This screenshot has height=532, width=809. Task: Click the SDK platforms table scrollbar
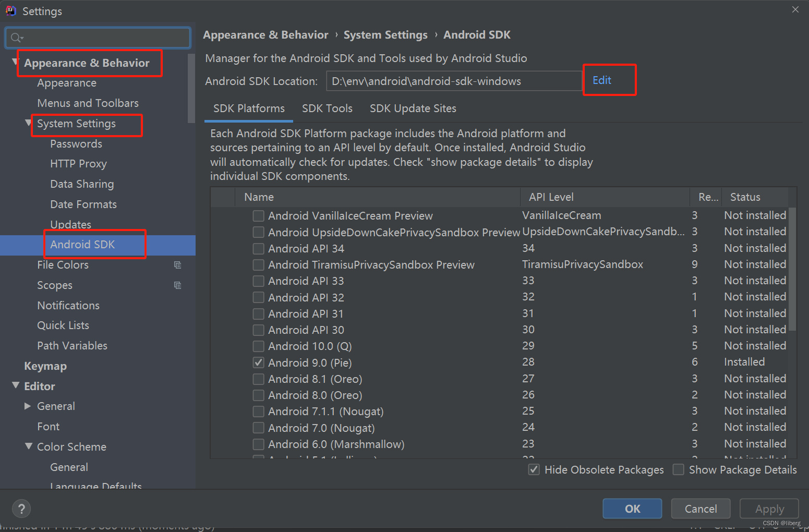pos(792,269)
